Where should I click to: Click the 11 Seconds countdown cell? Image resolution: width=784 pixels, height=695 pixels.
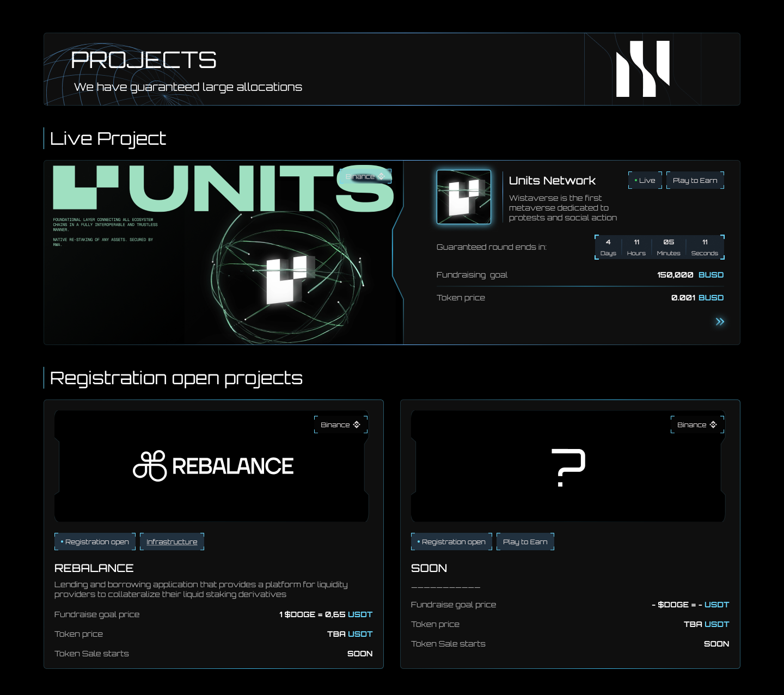(705, 247)
